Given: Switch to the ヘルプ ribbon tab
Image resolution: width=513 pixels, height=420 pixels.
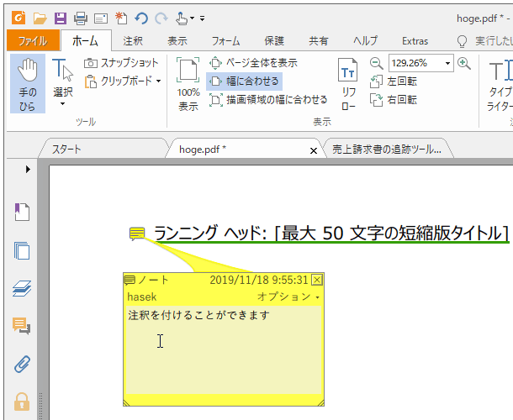Looking at the screenshot, I should (x=365, y=41).
